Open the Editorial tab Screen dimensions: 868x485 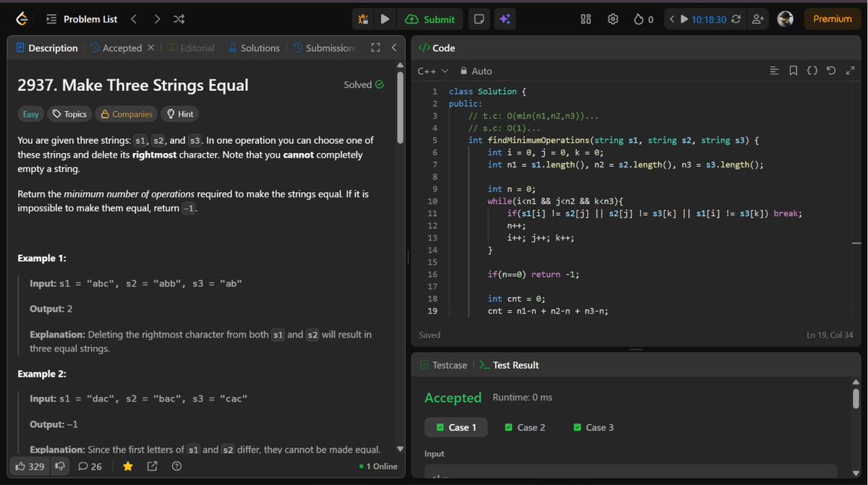click(x=191, y=48)
